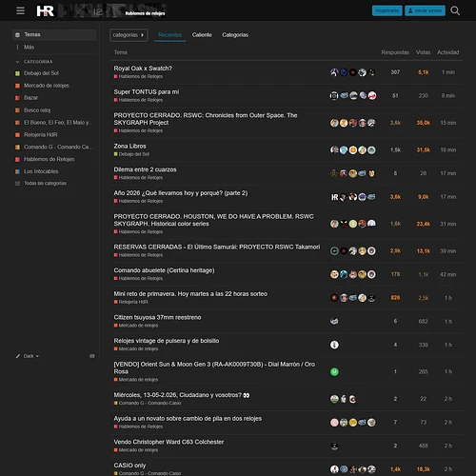Click the Más vertical dots icon
476x476 pixels.
(17, 47)
